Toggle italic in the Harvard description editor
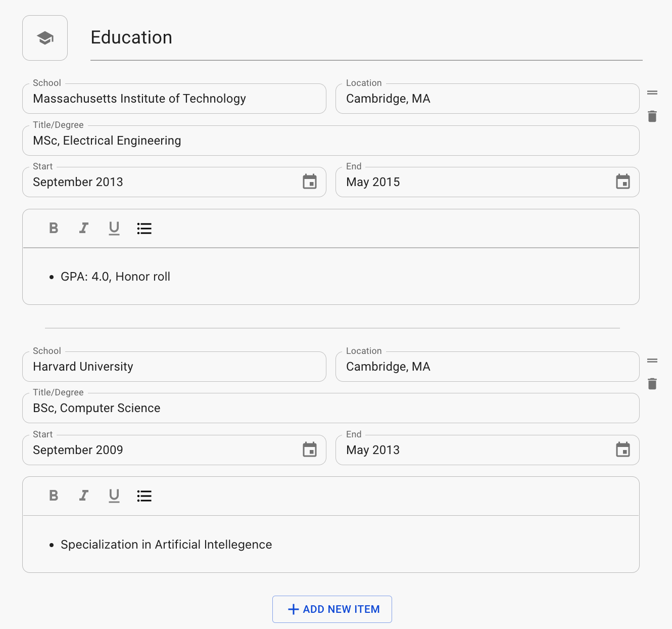The height and width of the screenshot is (629, 672). tap(84, 496)
